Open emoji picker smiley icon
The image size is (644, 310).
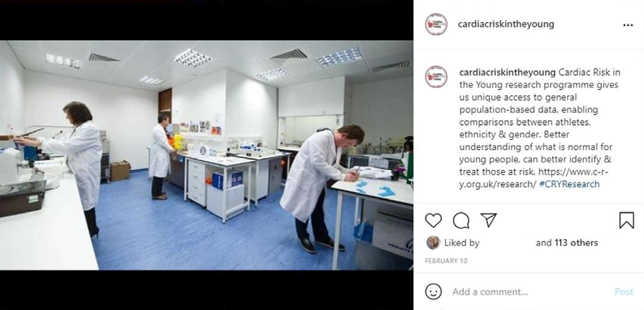pos(433,292)
